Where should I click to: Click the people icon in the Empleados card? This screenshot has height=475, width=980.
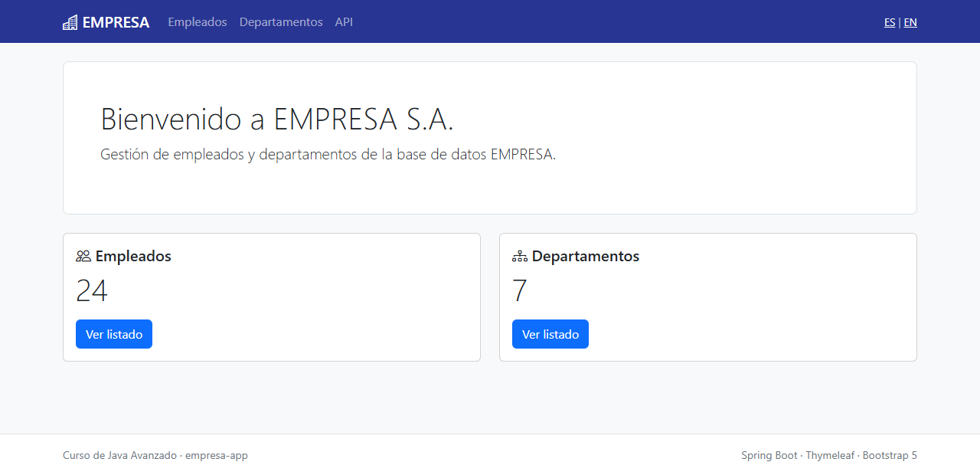pyautogui.click(x=83, y=256)
